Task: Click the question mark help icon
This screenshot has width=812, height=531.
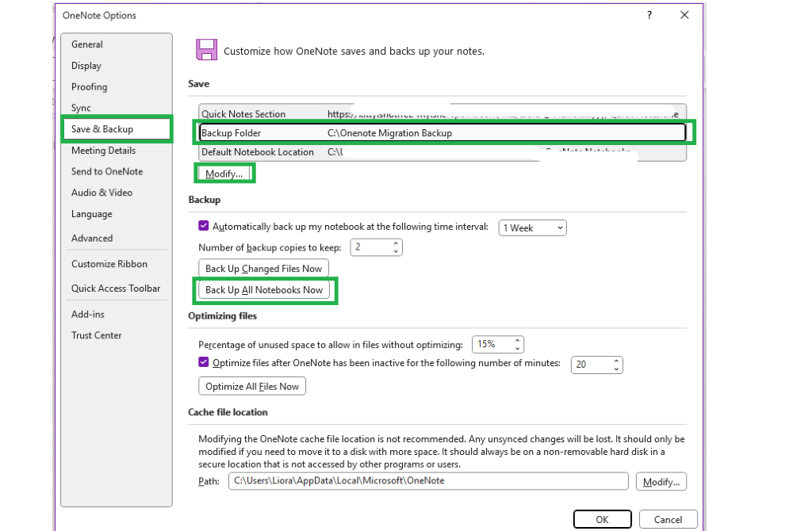Action: coord(649,15)
